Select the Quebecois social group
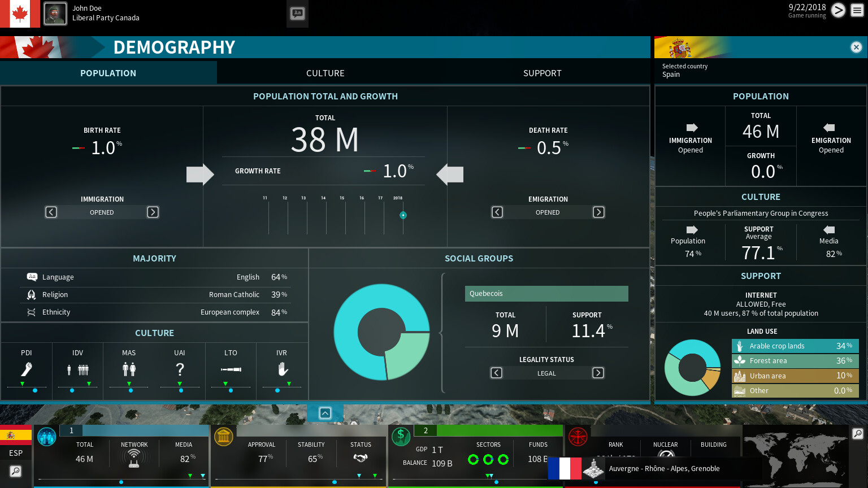Viewport: 868px width, 488px height. point(546,294)
